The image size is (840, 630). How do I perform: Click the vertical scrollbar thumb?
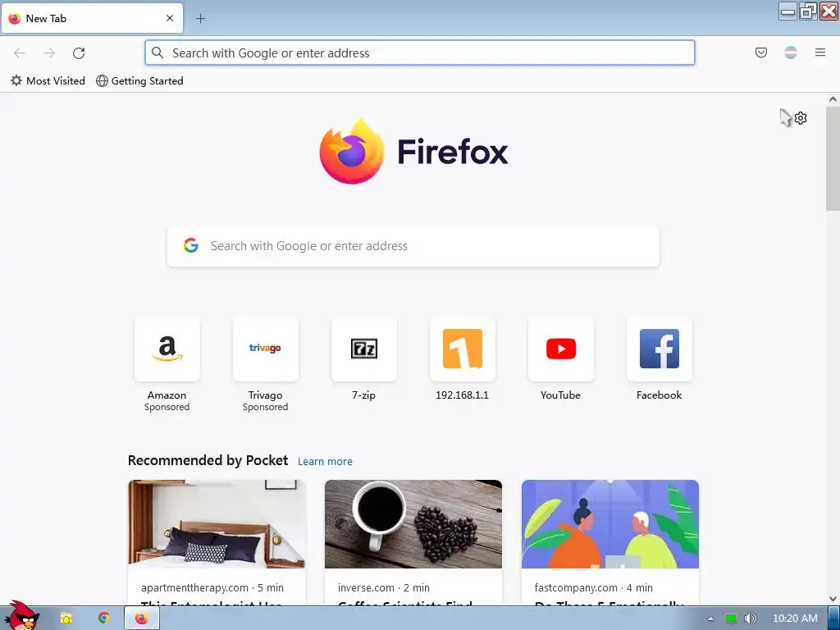click(x=833, y=158)
